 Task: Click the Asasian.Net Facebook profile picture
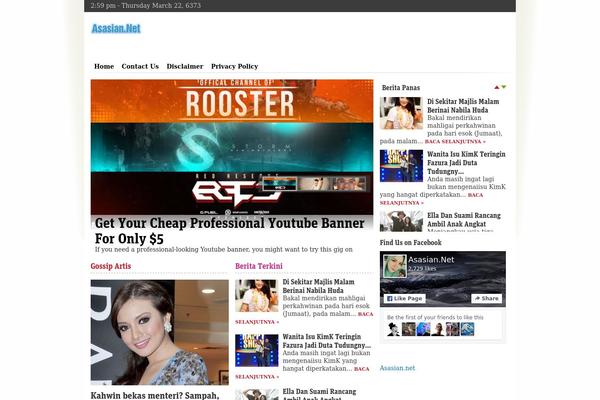(x=395, y=266)
